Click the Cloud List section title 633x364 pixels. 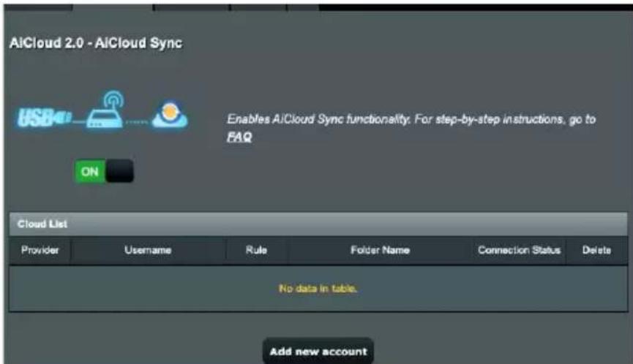click(42, 224)
